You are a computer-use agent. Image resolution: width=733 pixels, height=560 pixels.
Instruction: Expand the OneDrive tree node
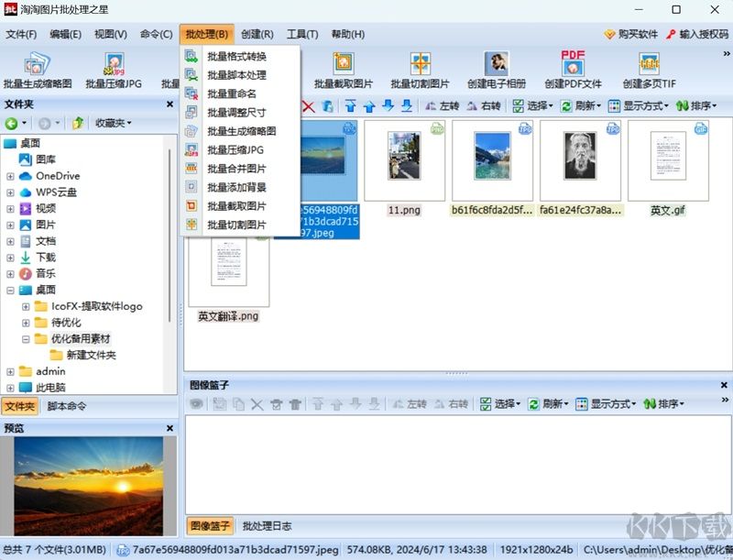pos(10,176)
